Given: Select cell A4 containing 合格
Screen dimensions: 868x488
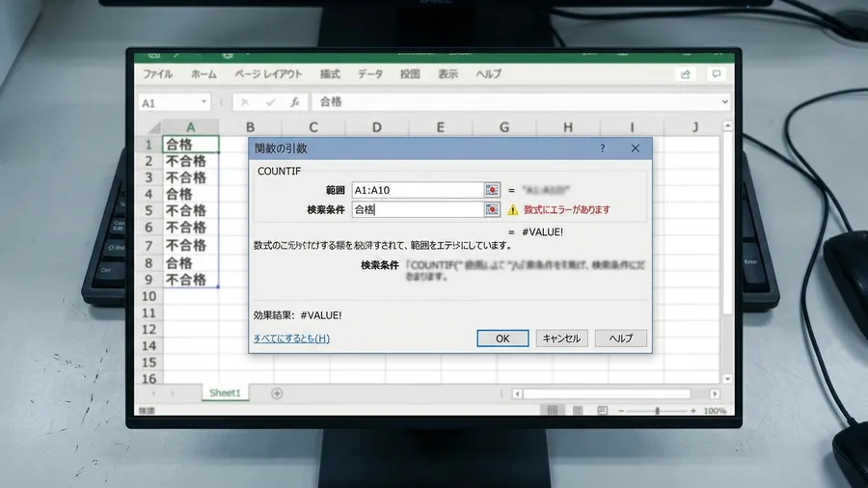Looking at the screenshot, I should tap(190, 194).
